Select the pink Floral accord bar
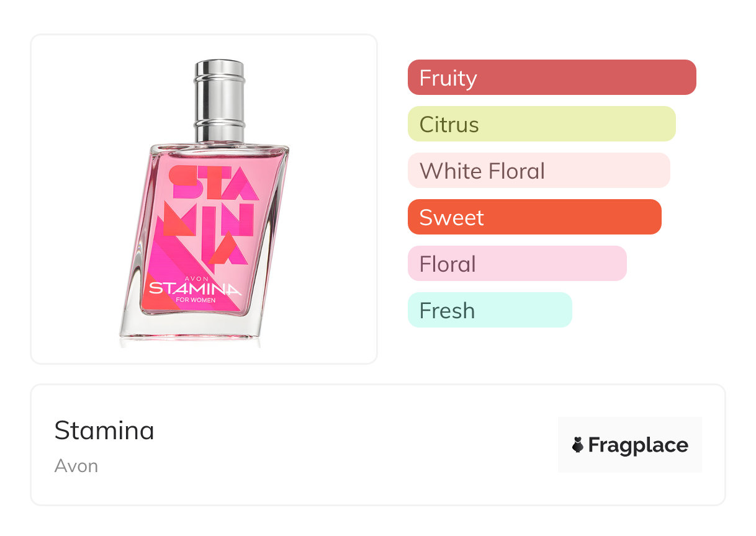 516,264
